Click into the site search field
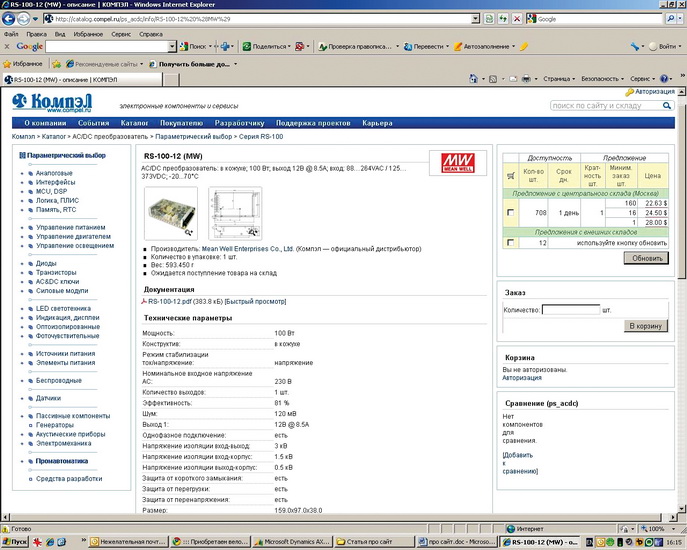This screenshot has width=687, height=550. pos(606,106)
